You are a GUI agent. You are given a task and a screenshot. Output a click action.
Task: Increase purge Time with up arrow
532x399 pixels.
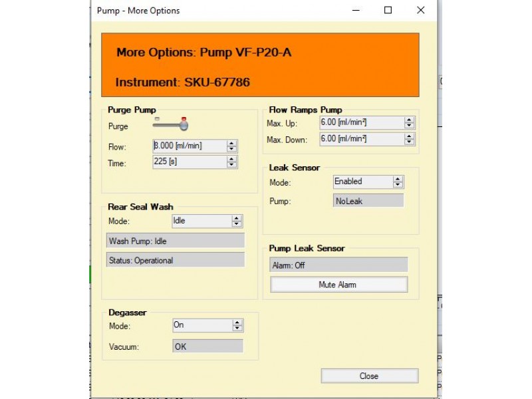(231, 159)
